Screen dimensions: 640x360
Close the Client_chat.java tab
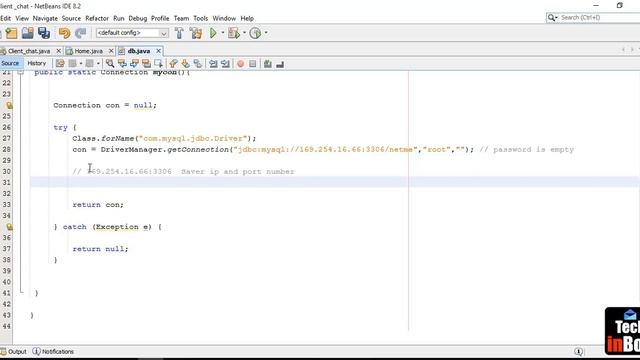pyautogui.click(x=58, y=51)
